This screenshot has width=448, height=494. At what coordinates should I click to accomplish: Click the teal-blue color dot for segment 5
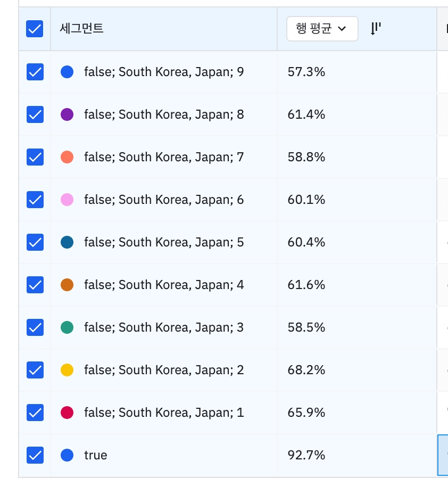(67, 242)
